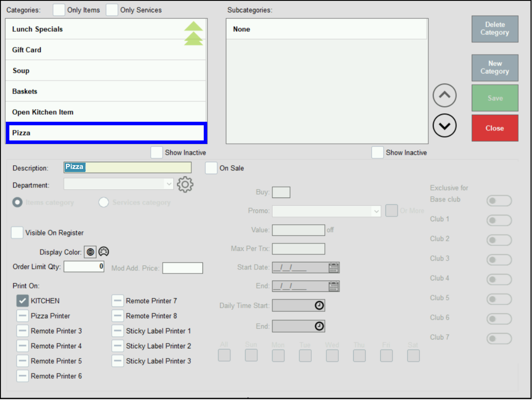Check the Remote Printer 4 checkbox
Viewport: 532px width, 400px height.
tap(22, 346)
